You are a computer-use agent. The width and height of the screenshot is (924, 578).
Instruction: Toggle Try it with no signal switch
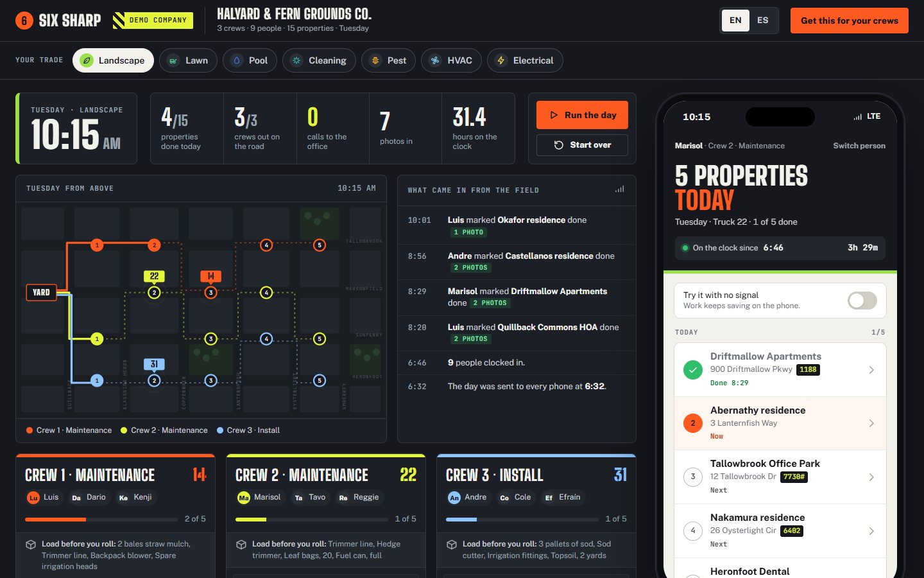click(862, 301)
